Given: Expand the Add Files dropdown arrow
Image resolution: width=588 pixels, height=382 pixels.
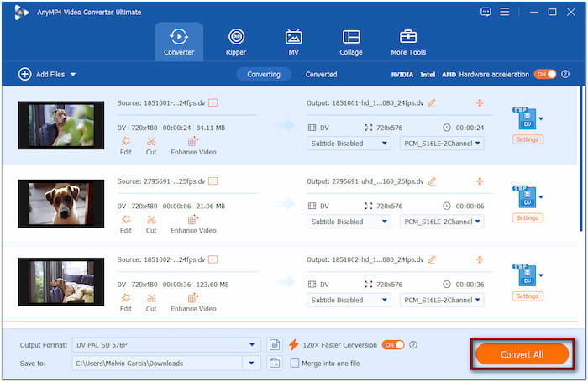Looking at the screenshot, I should tap(73, 75).
